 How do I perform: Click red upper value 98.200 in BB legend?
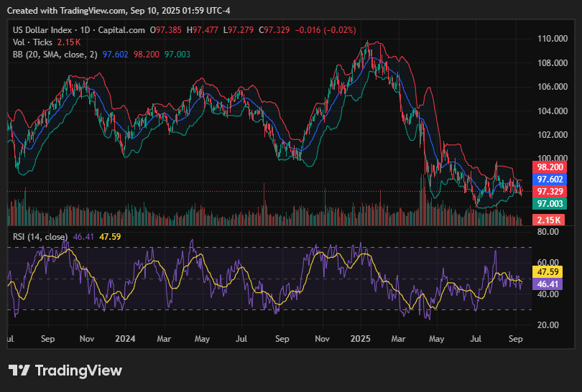point(147,55)
